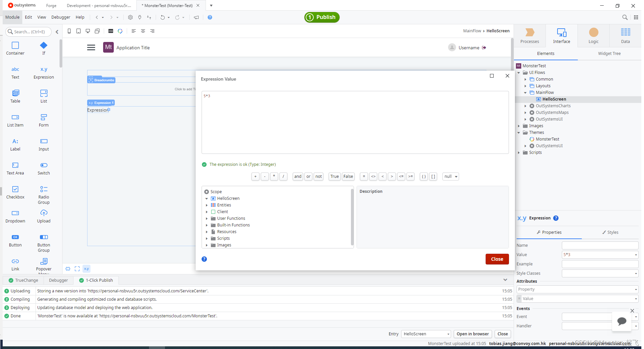Viewport: 644px width, 349px height.
Task: Open the Edit menu
Action: click(x=28, y=17)
